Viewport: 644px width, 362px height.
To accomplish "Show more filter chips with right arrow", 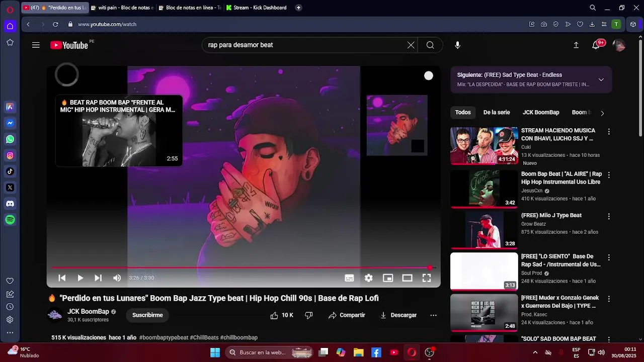I will click(602, 113).
